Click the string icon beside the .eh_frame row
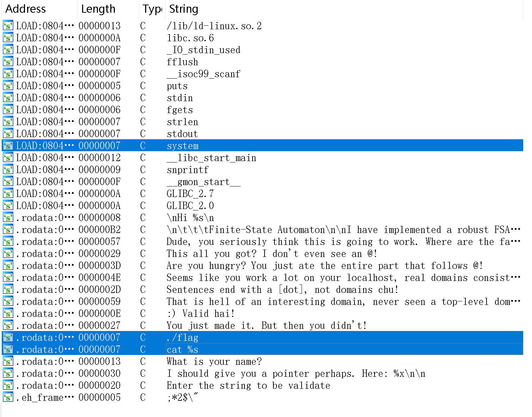 pyautogui.click(x=8, y=397)
